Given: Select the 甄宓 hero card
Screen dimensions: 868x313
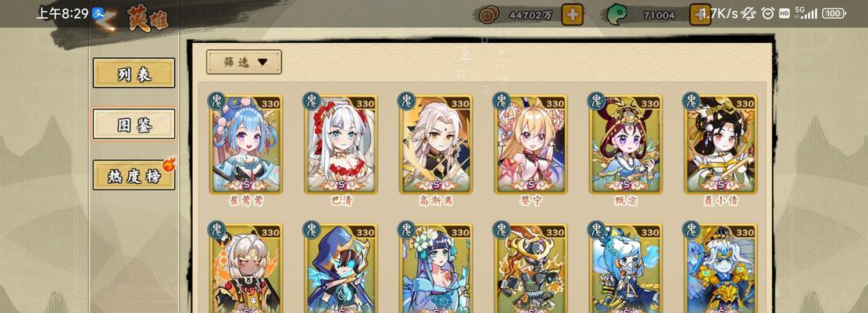Looking at the screenshot, I should pyautogui.click(x=626, y=145).
